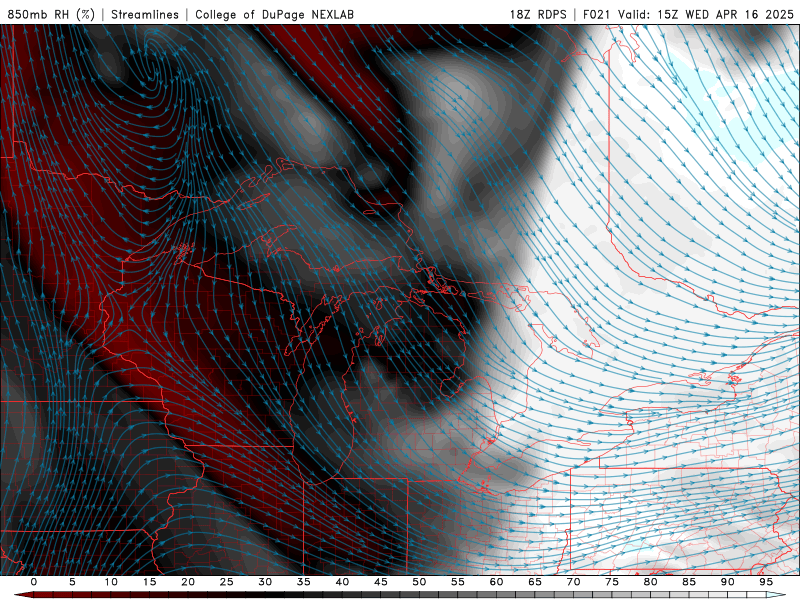Click the 'F021' forecast hour text

pos(597,14)
